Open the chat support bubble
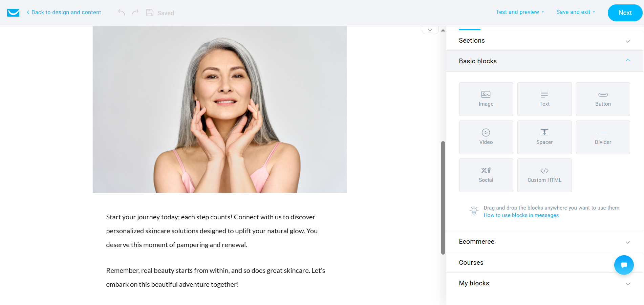This screenshot has height=305, width=644. coord(624,265)
